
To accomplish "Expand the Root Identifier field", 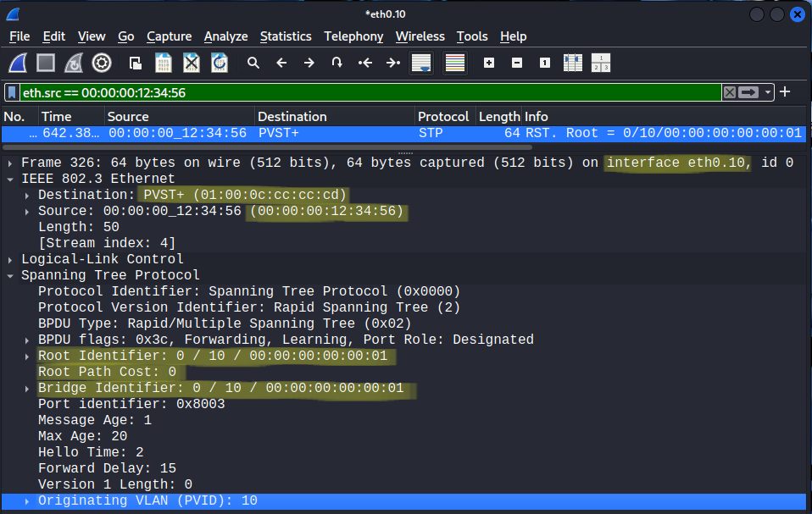I will 27,356.
